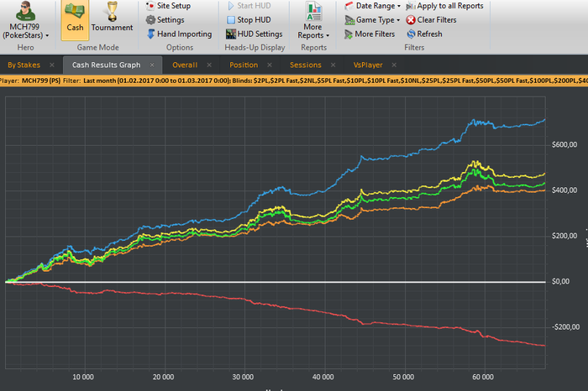Switch to the Overall tab
The image size is (588, 391).
point(185,65)
